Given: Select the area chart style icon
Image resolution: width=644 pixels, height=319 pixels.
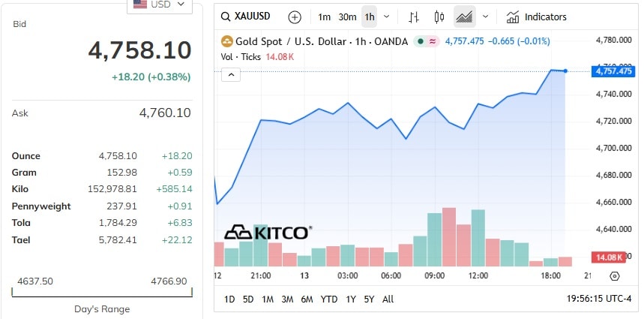Looking at the screenshot, I should click(465, 17).
